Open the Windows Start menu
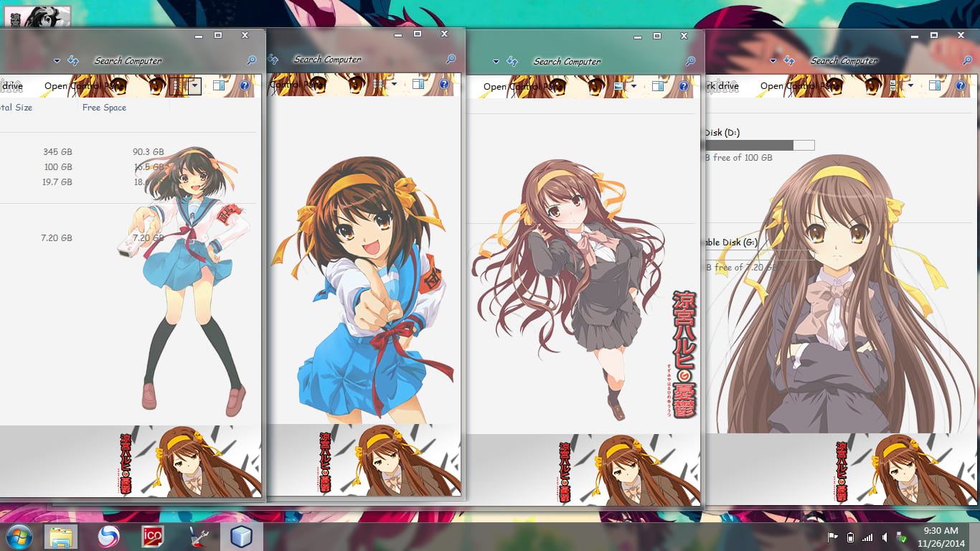The image size is (980, 551). 19,537
